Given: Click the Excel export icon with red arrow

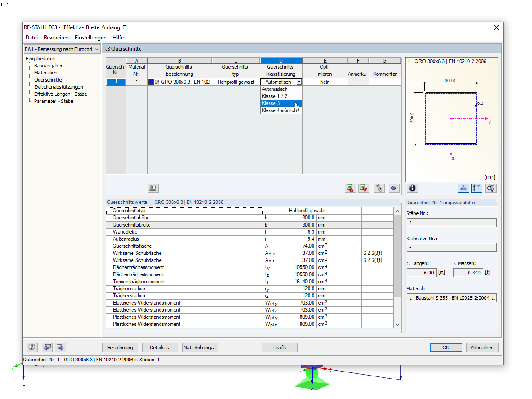Looking at the screenshot, I should click(x=350, y=188).
